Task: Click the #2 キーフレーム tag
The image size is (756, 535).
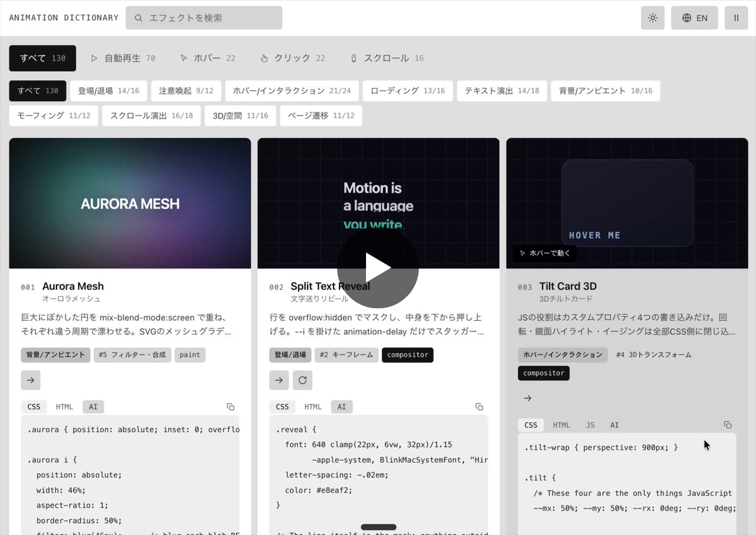Action: 346,355
